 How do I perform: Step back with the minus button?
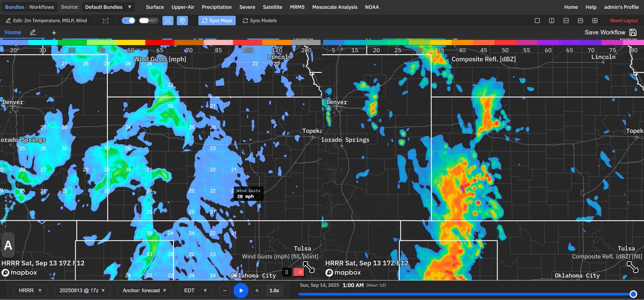[x=225, y=290]
